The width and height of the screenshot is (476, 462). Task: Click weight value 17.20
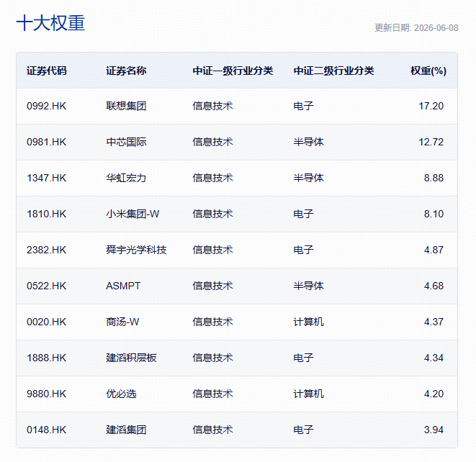[431, 106]
